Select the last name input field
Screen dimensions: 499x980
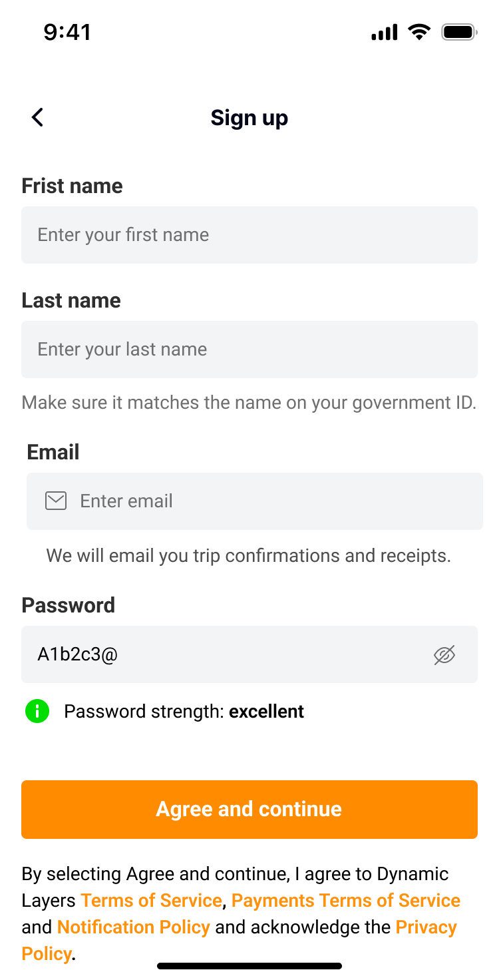(x=249, y=349)
